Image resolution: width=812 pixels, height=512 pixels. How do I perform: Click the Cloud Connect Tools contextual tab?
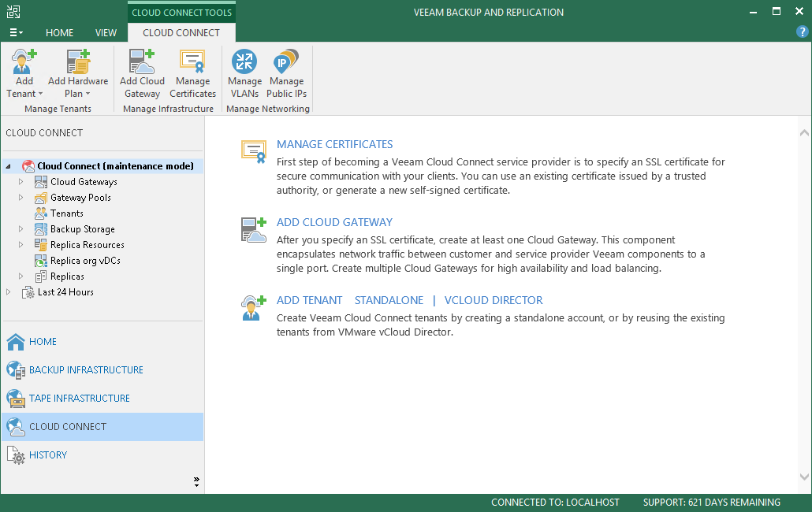click(181, 12)
